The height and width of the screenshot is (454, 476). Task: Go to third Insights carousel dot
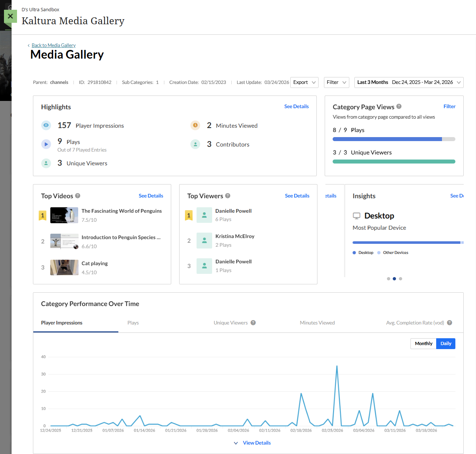point(400,279)
